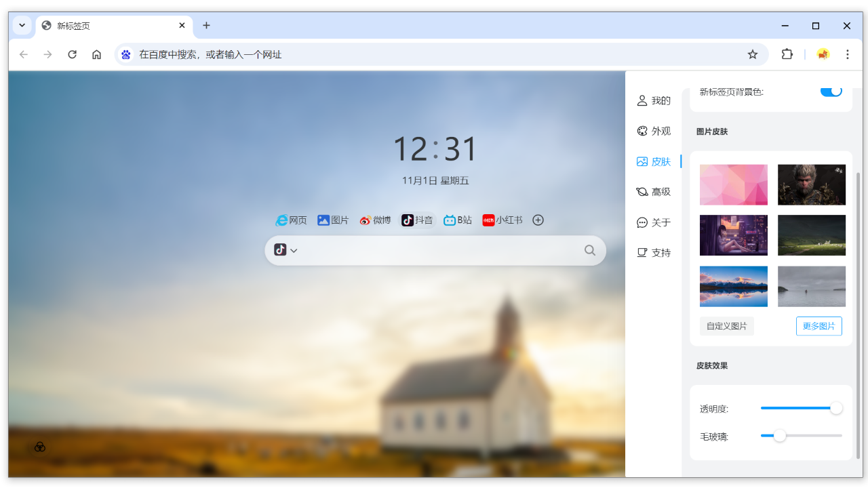868x488 pixels.
Task: Open the search engine dropdown
Action: pyautogui.click(x=285, y=250)
